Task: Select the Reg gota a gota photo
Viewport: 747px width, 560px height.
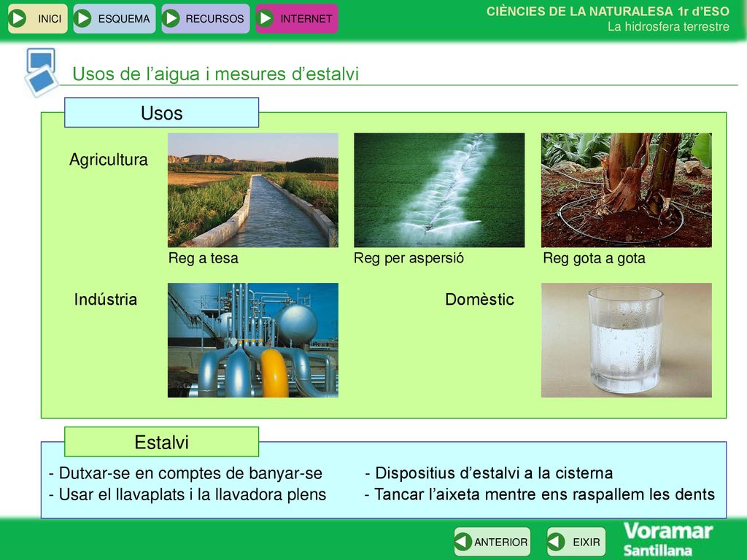Action: (627, 190)
